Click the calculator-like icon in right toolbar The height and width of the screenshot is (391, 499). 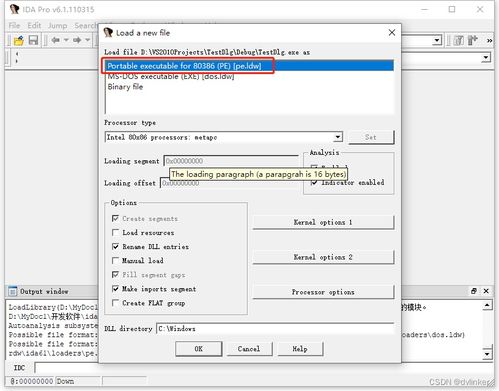pyautogui.click(x=459, y=41)
